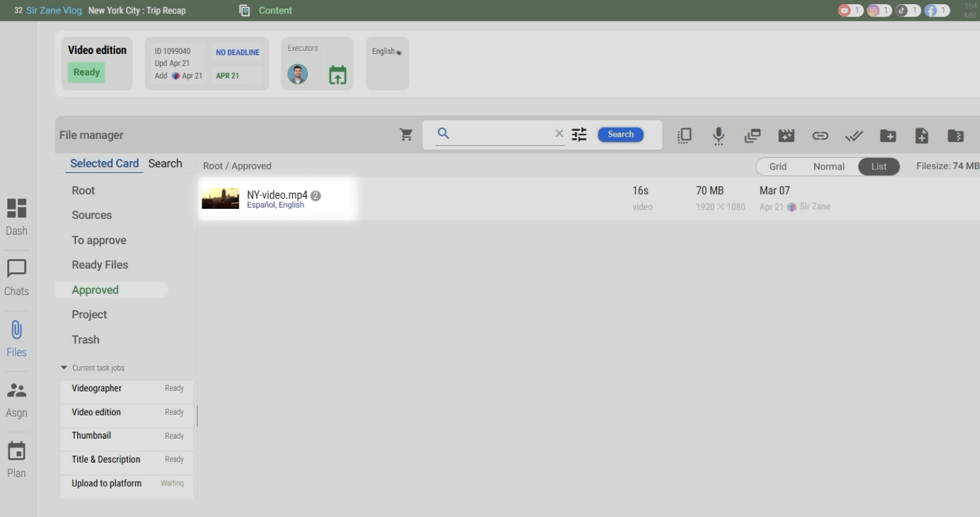
Task: Click the microphone voice recording icon
Action: click(718, 136)
